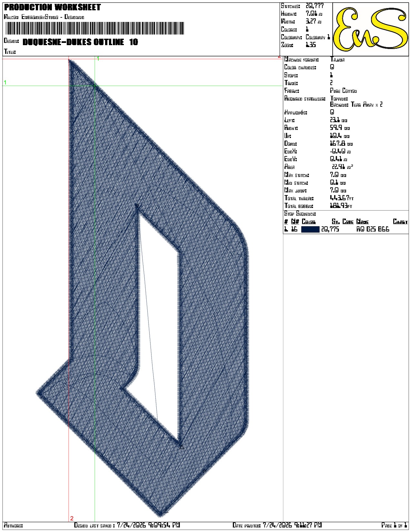Click the 'Color changes:' label

[300, 67]
